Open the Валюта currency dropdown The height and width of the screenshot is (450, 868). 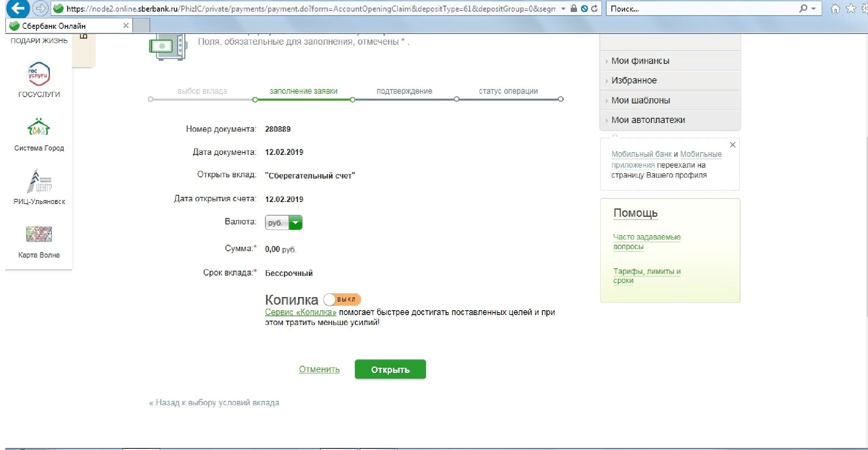(283, 222)
